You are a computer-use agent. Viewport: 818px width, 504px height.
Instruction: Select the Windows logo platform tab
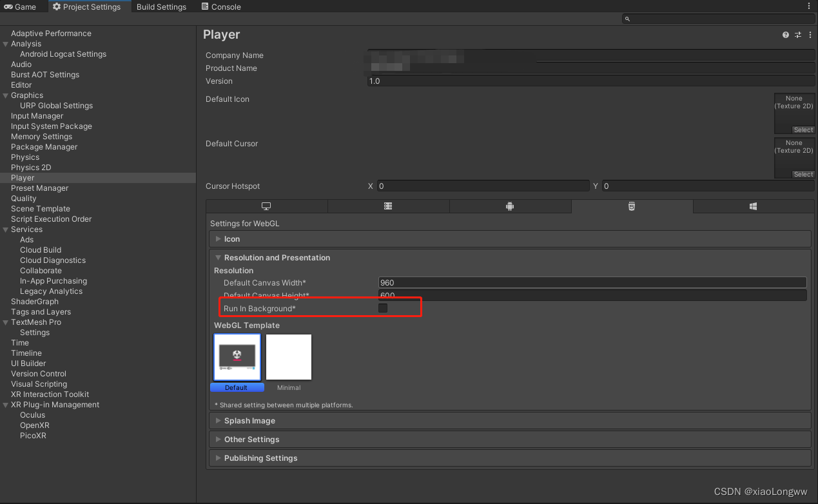point(753,206)
